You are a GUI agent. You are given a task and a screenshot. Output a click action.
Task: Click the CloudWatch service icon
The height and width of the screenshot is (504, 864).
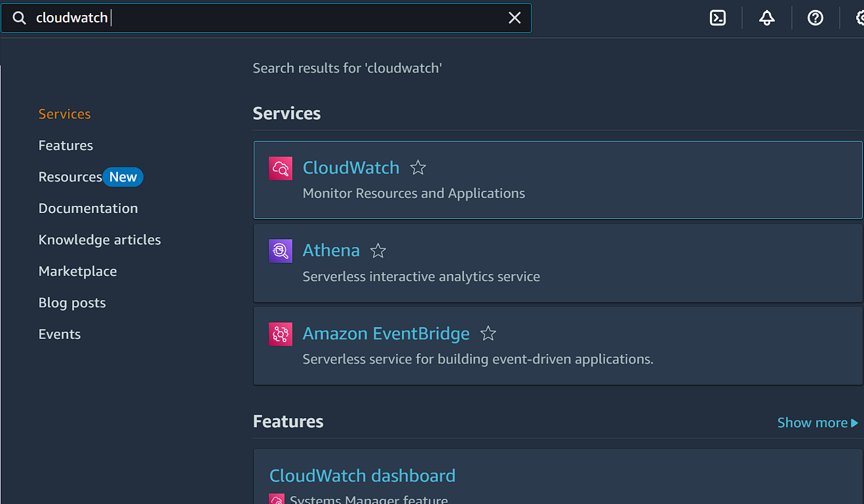pos(281,168)
